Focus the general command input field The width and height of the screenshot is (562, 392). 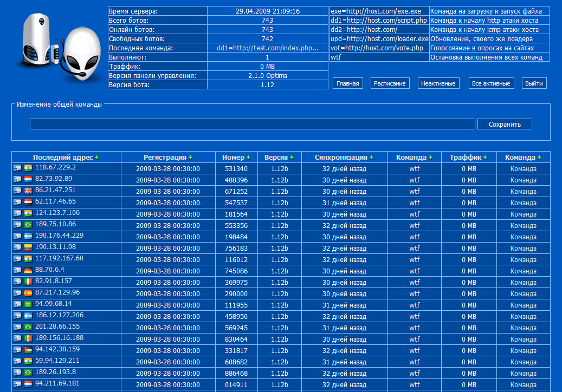pos(253,124)
